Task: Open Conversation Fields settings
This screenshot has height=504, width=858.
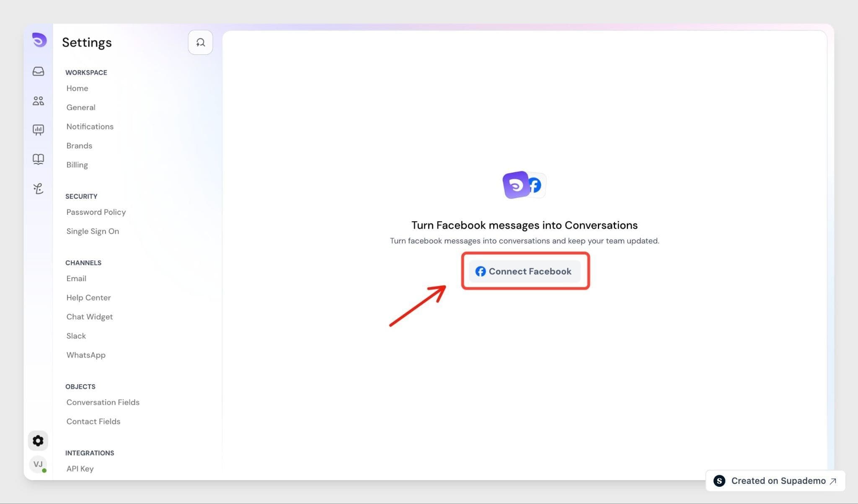Action: tap(103, 402)
